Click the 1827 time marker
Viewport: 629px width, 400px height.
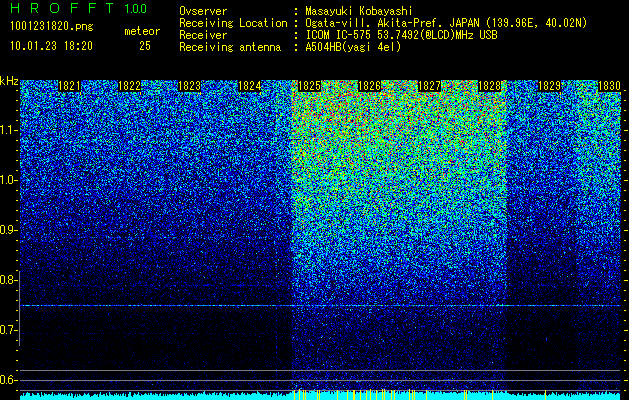(430, 86)
